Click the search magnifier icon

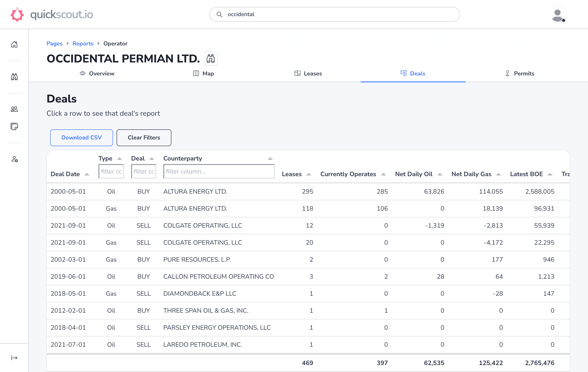[x=219, y=14]
